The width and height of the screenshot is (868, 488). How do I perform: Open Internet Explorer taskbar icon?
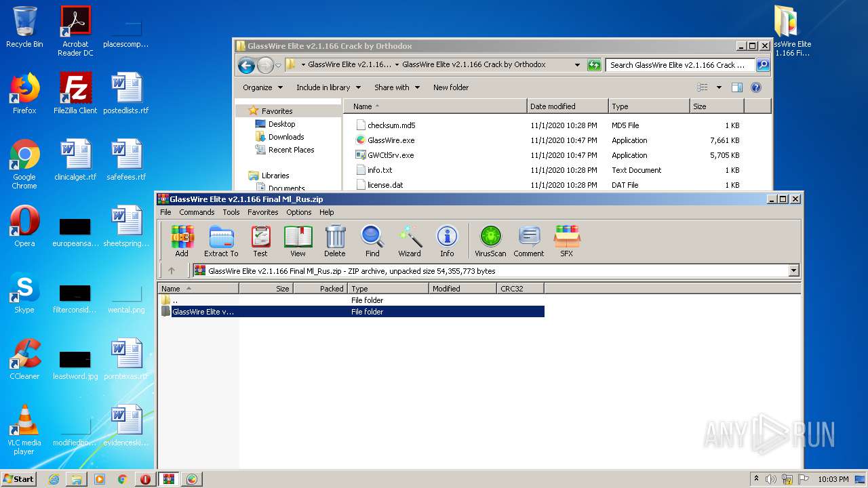[x=54, y=479]
